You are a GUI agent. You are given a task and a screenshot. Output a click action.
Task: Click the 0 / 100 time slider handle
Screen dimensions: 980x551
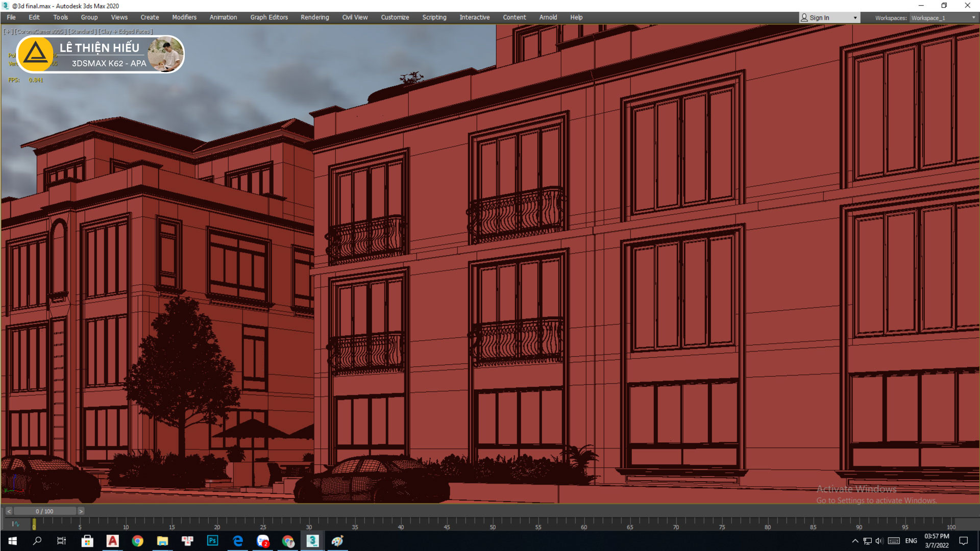click(44, 511)
